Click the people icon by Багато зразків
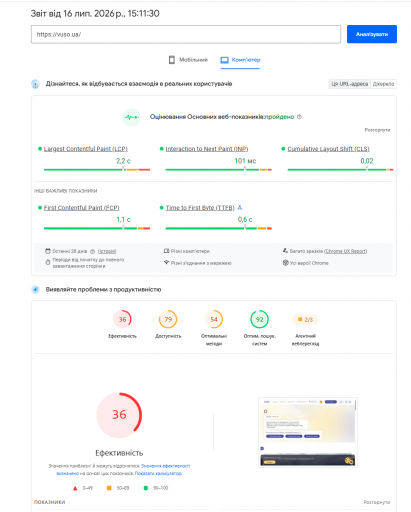The height and width of the screenshot is (512, 411). [x=285, y=251]
